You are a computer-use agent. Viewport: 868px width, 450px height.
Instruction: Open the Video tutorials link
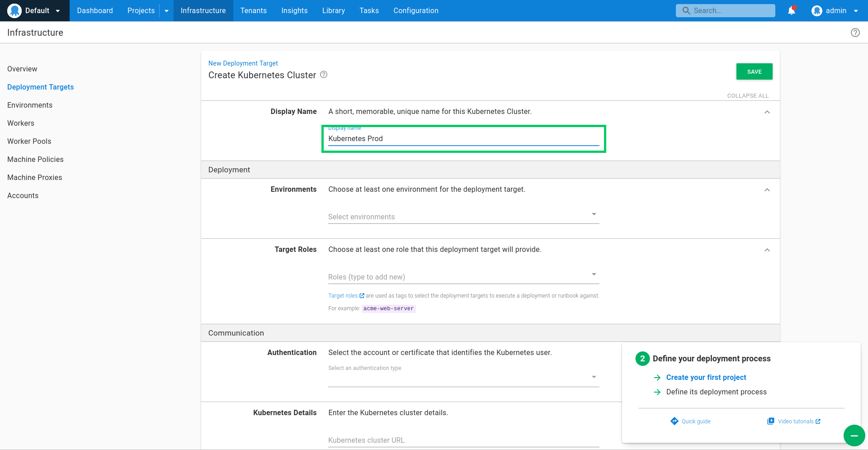tap(796, 422)
